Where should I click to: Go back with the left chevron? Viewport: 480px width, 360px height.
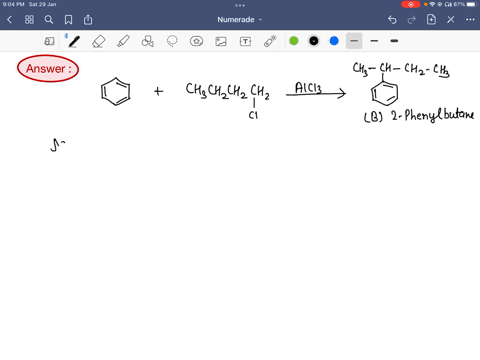click(x=9, y=20)
